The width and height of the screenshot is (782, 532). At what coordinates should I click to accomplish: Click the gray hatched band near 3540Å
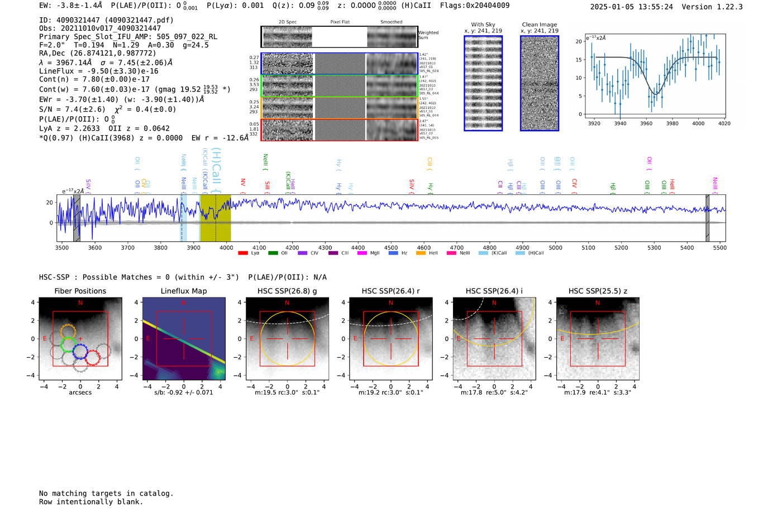click(77, 218)
